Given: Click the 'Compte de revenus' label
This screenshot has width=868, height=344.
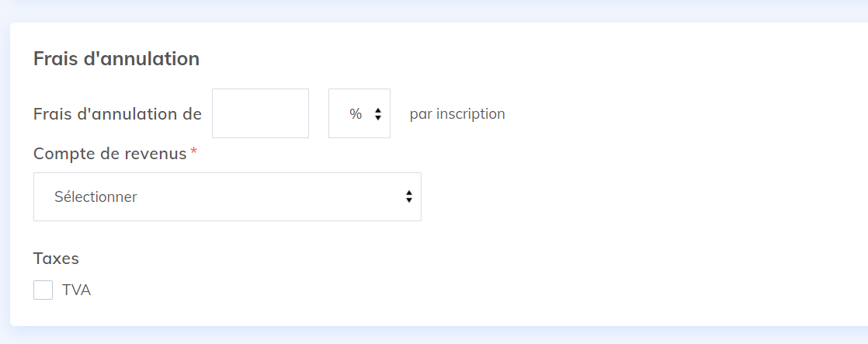Looking at the screenshot, I should pyautogui.click(x=109, y=154).
